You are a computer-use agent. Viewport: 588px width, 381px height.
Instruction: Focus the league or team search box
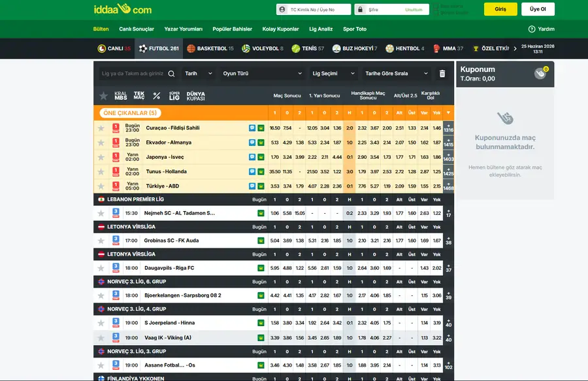[133, 73]
